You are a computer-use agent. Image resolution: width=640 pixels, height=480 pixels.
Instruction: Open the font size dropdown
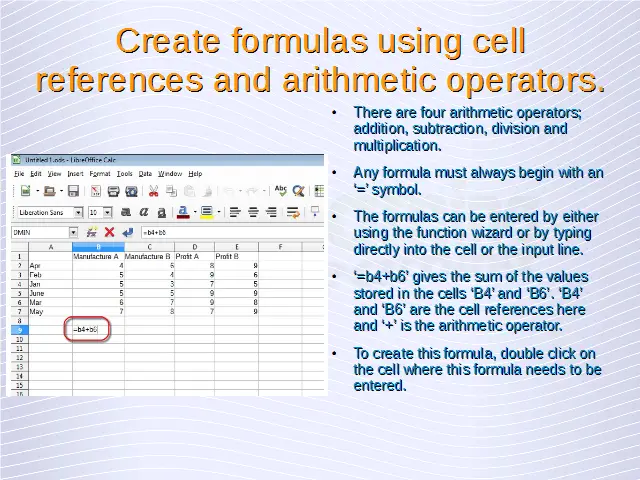[107, 212]
